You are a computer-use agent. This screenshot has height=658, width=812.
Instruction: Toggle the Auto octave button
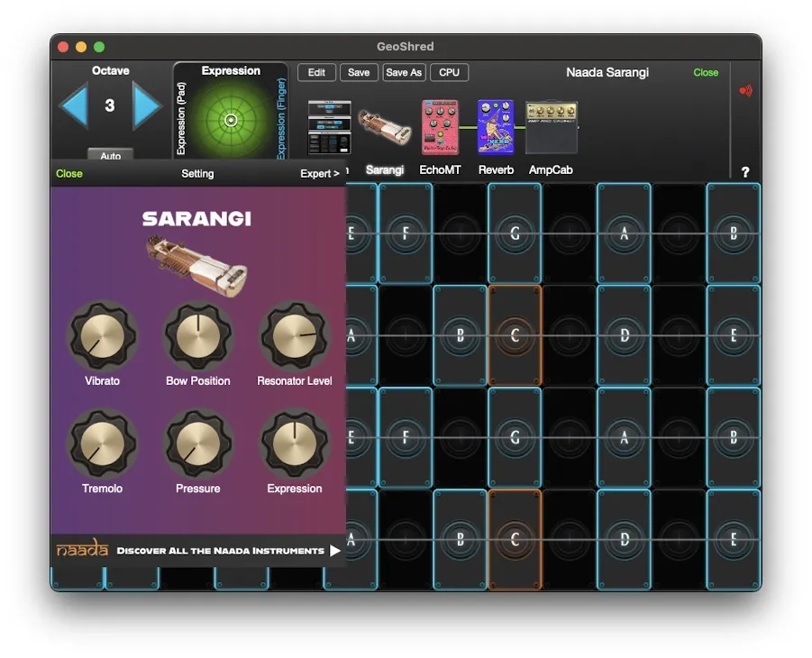pos(110,155)
